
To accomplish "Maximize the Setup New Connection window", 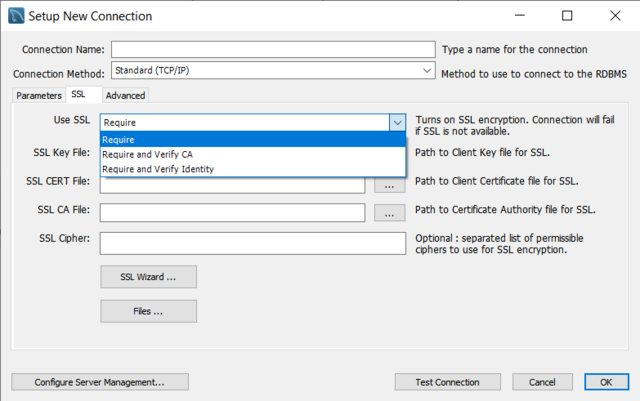I will click(x=567, y=16).
